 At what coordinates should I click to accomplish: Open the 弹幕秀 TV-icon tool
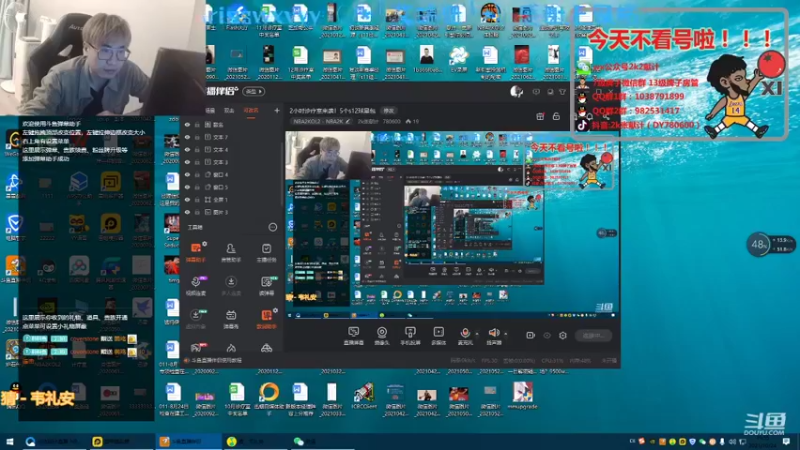231,318
